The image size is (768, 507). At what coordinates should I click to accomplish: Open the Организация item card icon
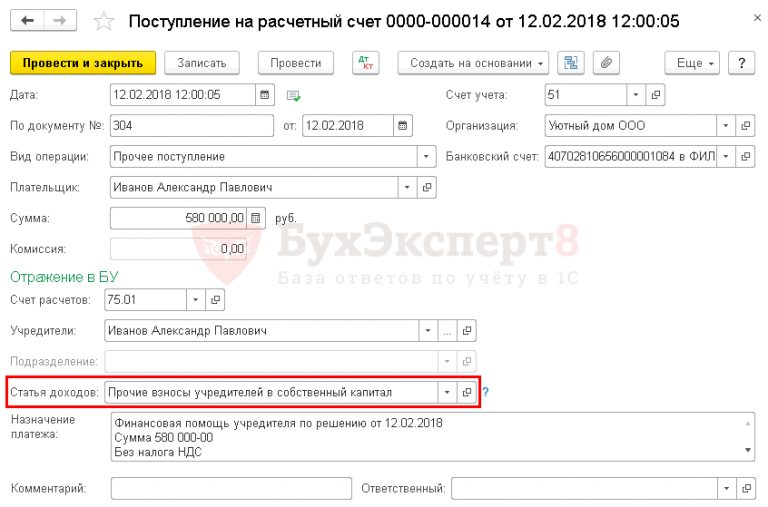(x=745, y=126)
